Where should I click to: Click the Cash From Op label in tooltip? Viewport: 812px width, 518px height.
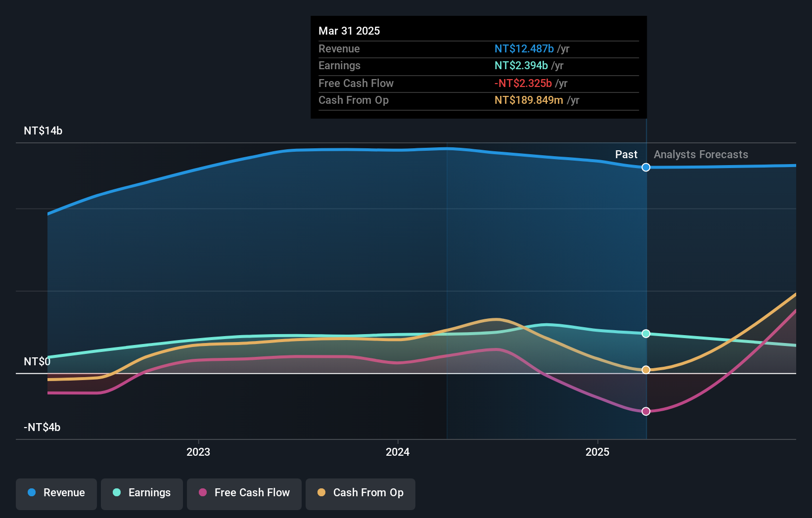click(x=354, y=100)
